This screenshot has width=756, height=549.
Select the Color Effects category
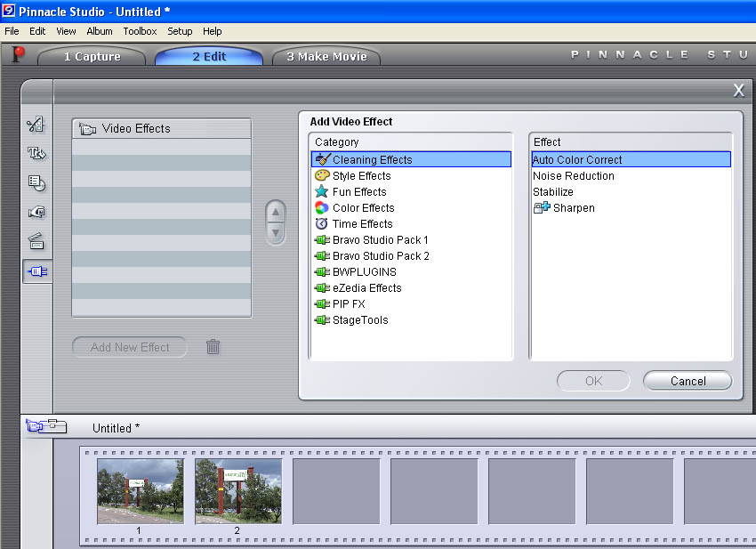point(411,207)
